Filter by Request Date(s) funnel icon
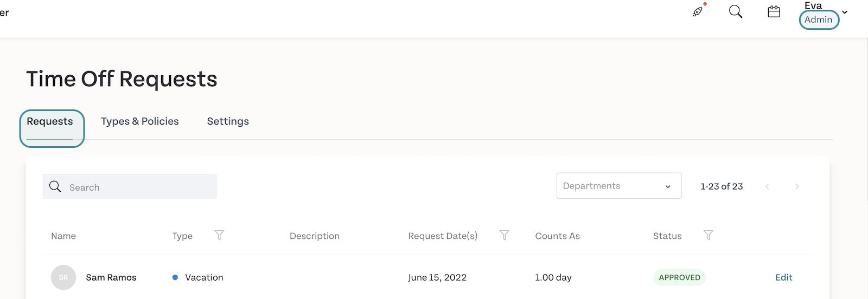 [x=505, y=235]
